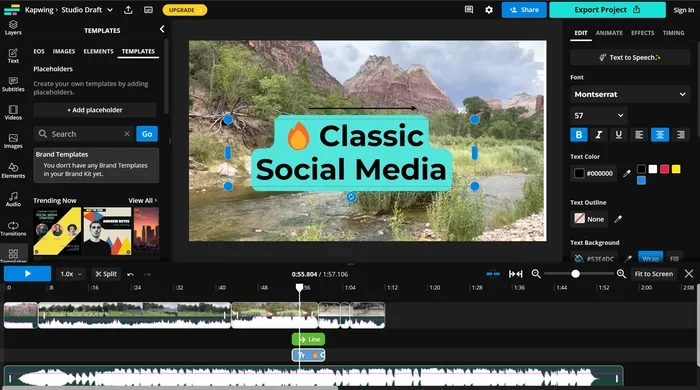Screen dimensions: 700x390
Task: Undo the last action in timeline
Action: click(130, 274)
